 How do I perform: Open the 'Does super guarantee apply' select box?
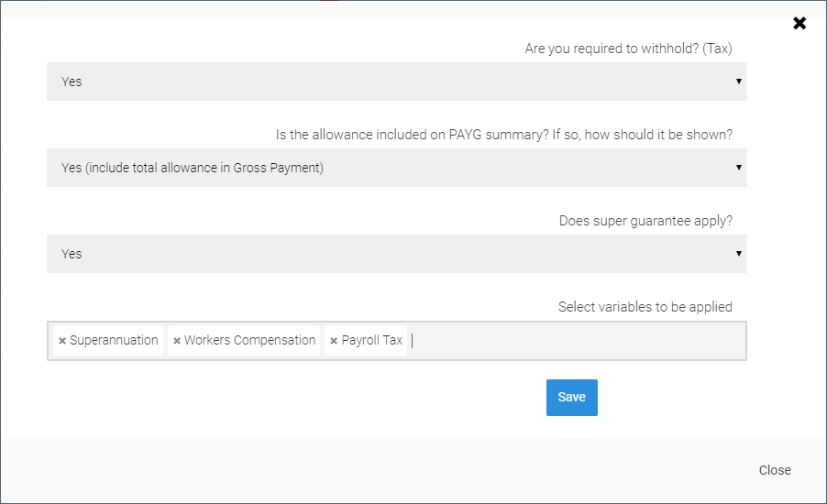tap(396, 254)
